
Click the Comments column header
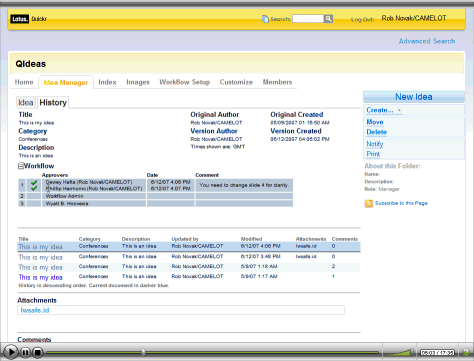[345, 239]
